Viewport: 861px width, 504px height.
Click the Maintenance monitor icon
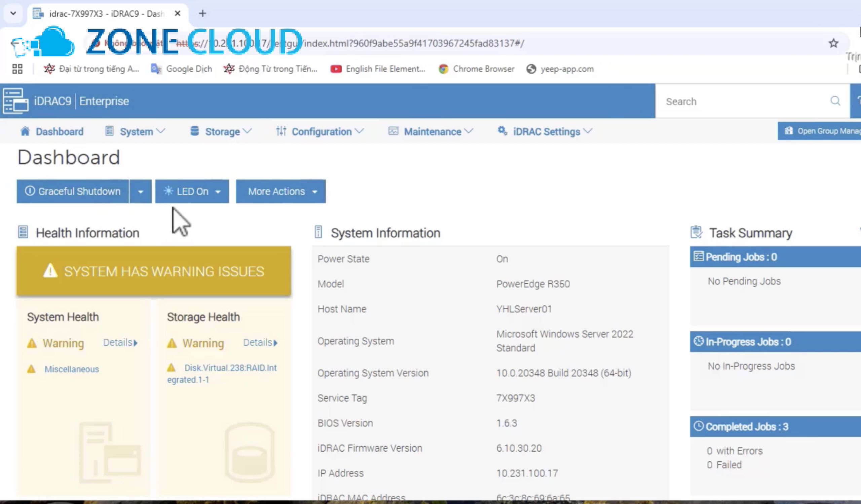click(x=393, y=131)
